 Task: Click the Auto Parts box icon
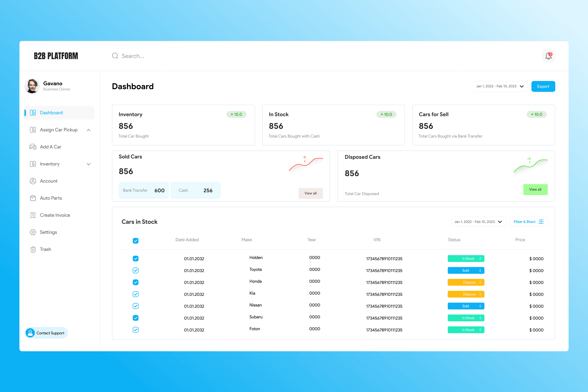(33, 198)
